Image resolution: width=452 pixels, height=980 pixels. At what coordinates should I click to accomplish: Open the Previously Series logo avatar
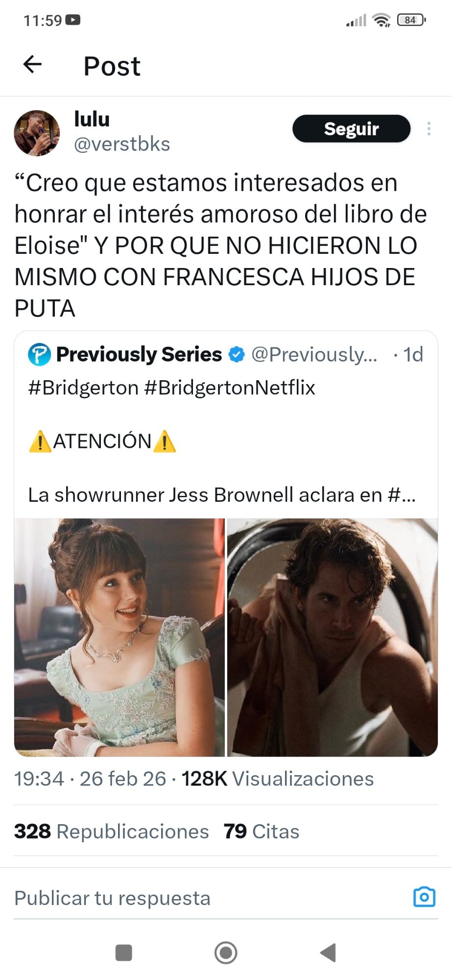tap(39, 354)
